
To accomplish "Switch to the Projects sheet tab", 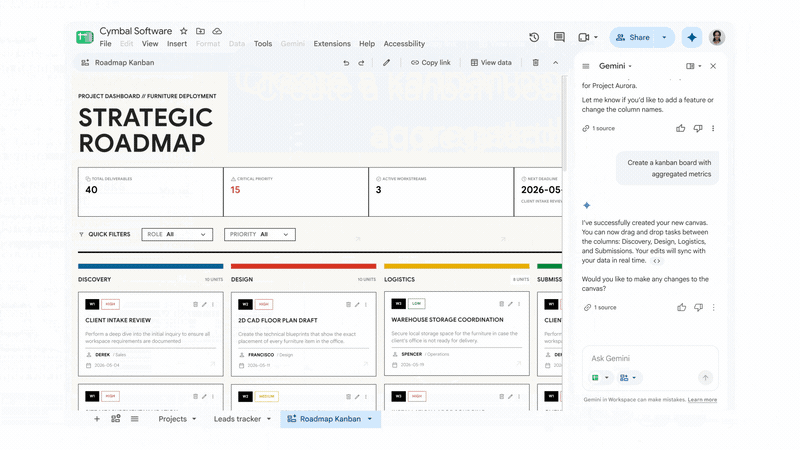I will point(172,419).
